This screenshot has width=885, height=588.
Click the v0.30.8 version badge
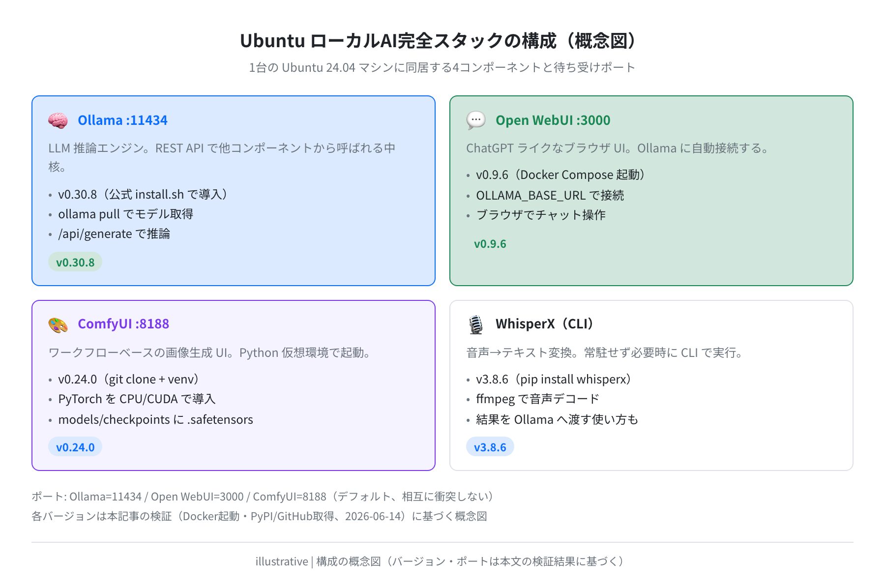75,262
